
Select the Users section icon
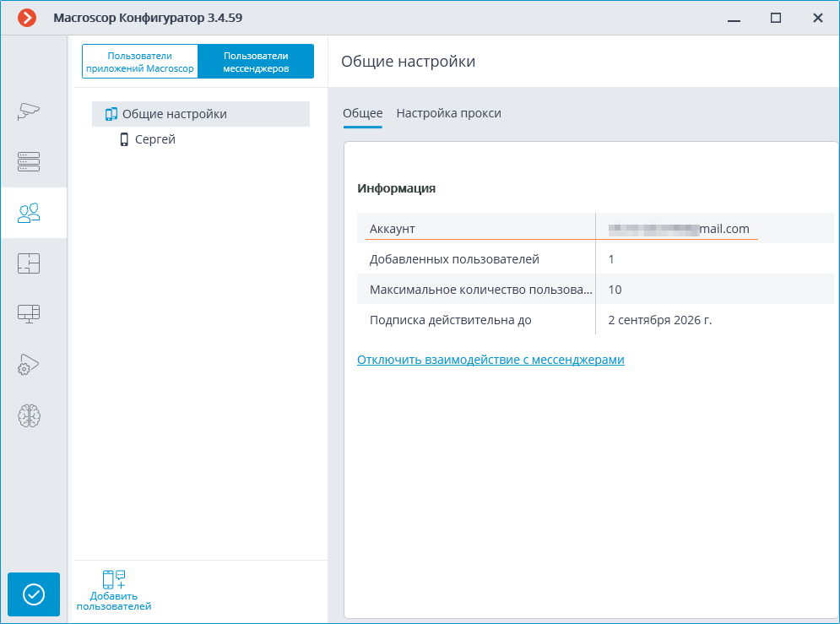point(30,213)
